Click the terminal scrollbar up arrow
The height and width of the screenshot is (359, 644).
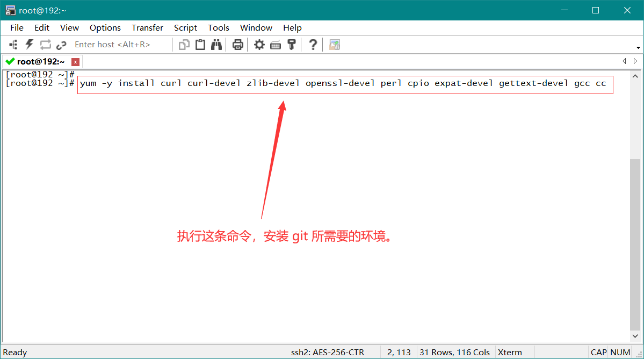[x=635, y=75]
